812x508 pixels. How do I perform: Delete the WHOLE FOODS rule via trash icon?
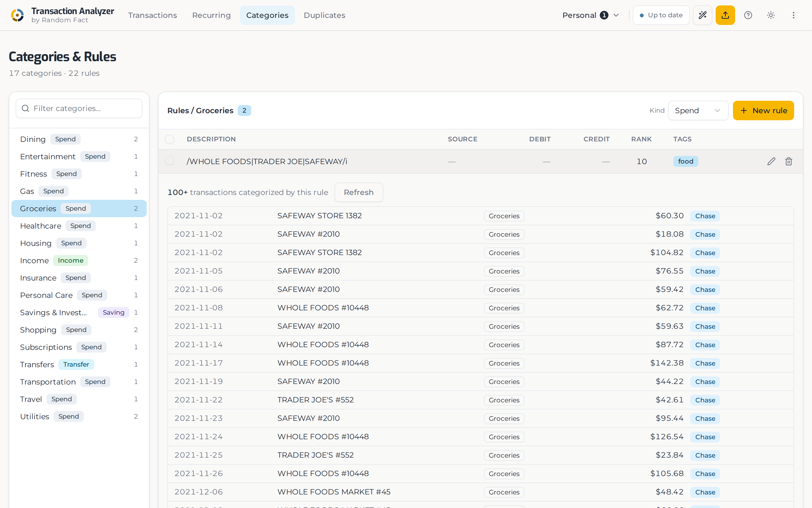[x=788, y=162]
